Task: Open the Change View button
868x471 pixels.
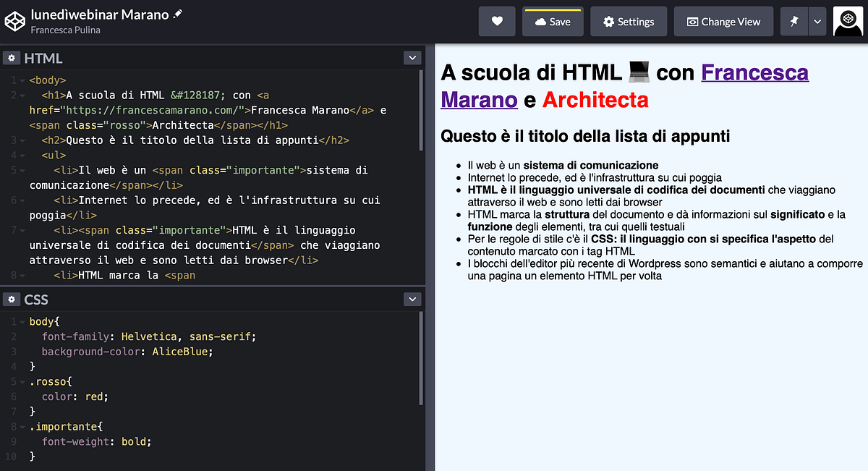Action: (723, 21)
